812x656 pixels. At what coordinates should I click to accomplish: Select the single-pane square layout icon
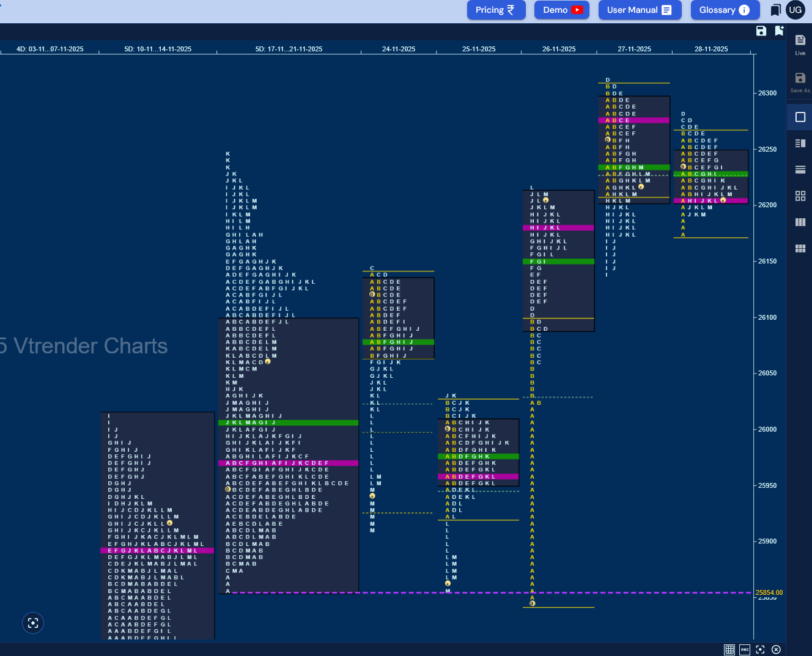click(800, 117)
